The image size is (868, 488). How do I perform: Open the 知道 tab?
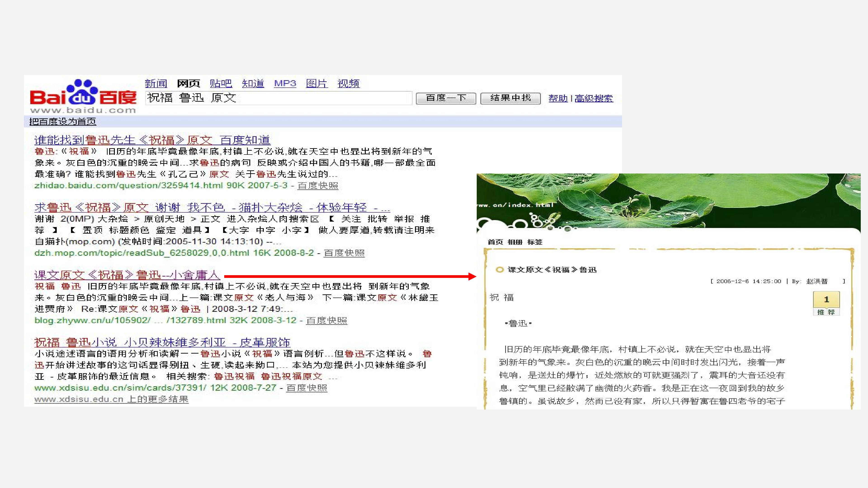click(x=253, y=83)
